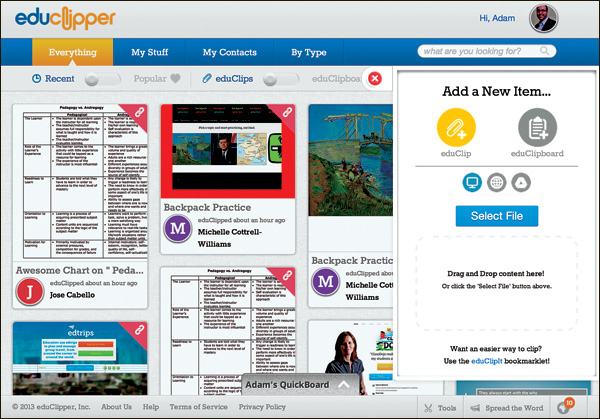
Task: Click the Drag and Drop content area
Action: [497, 283]
